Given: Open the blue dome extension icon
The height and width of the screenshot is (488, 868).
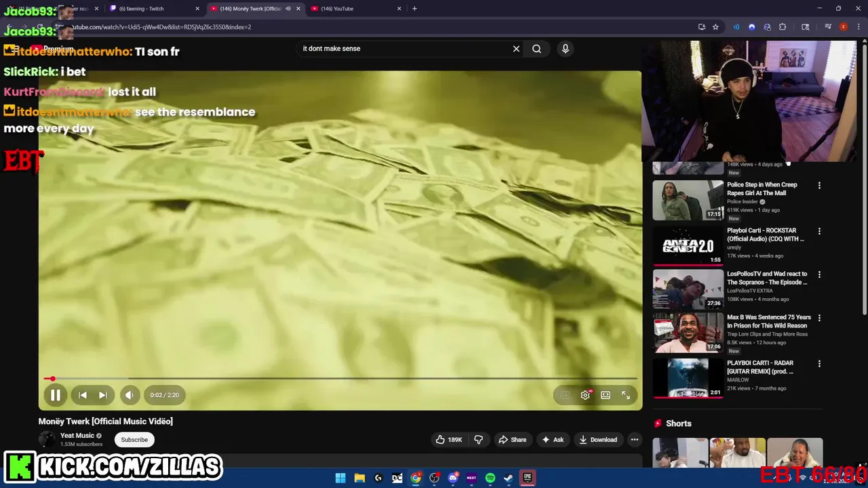Looking at the screenshot, I should 751,27.
